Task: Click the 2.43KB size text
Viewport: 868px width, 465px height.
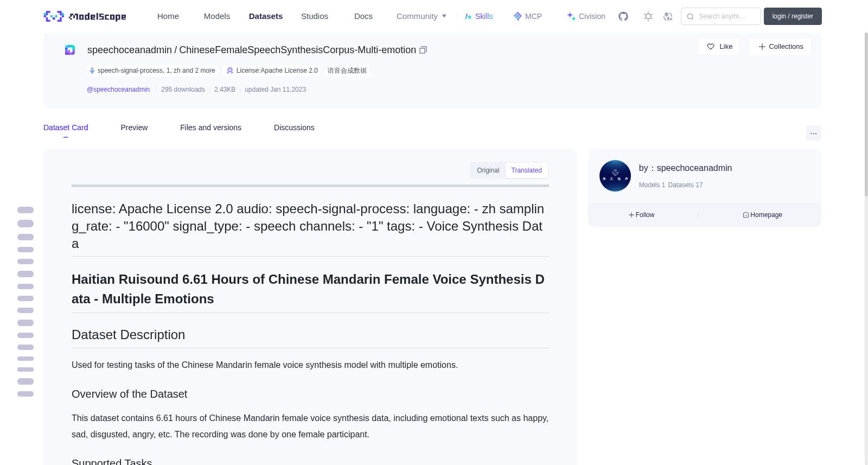Action: click(x=225, y=90)
